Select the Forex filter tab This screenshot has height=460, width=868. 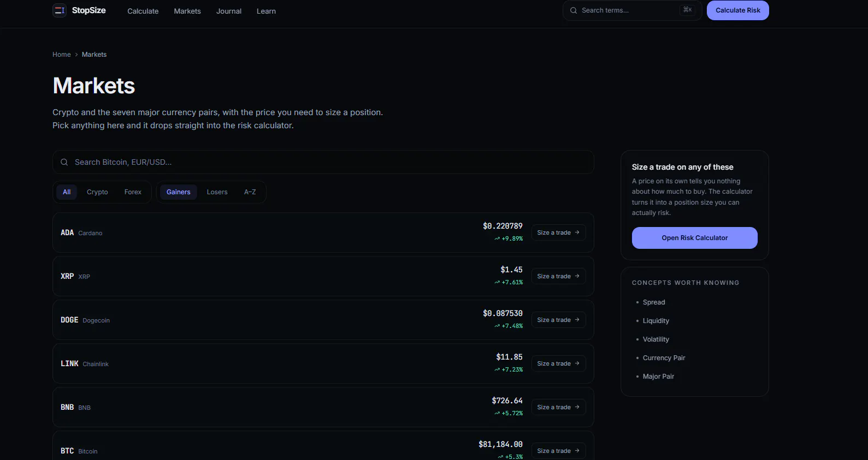(x=133, y=192)
